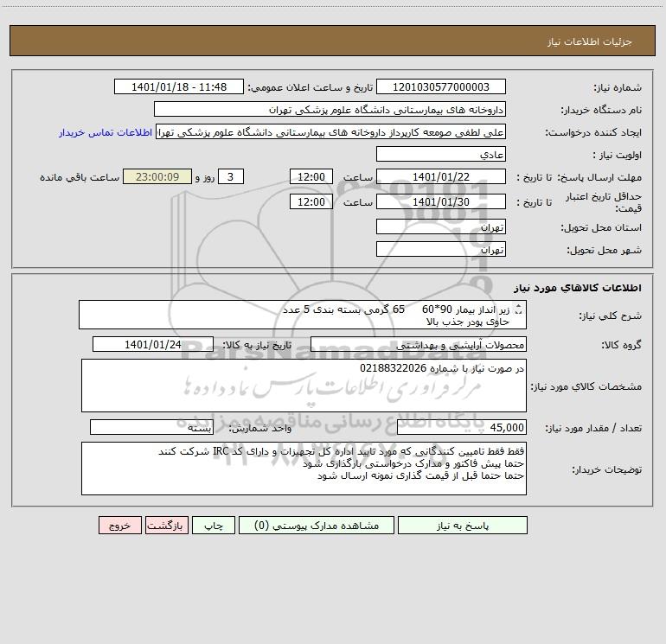Click شهر محل تحویل field تهران
Viewport: 666px width, 644px height.
(441, 249)
